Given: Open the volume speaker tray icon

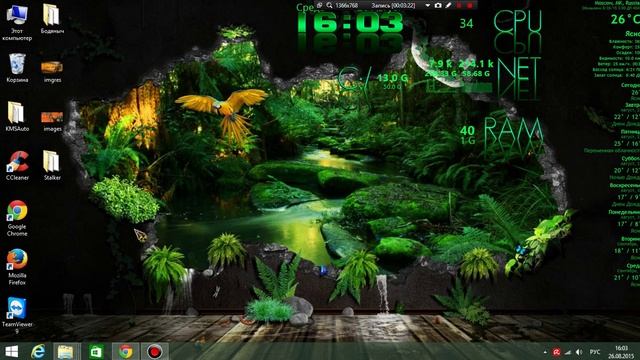Looking at the screenshot, I should click(579, 352).
